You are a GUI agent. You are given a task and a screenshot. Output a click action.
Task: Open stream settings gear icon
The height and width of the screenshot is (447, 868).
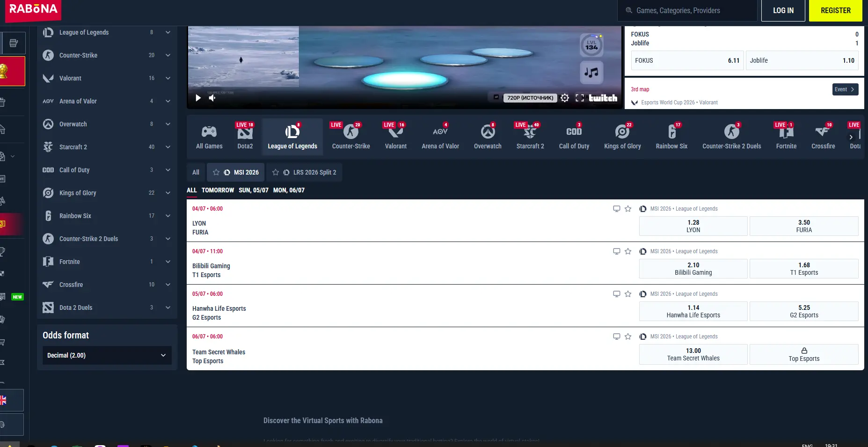tap(565, 98)
